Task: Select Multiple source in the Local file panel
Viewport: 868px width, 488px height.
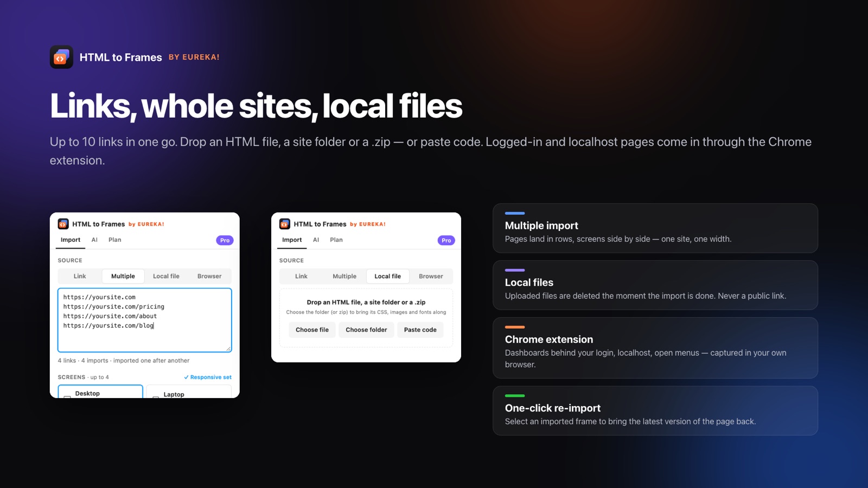Action: tap(344, 276)
